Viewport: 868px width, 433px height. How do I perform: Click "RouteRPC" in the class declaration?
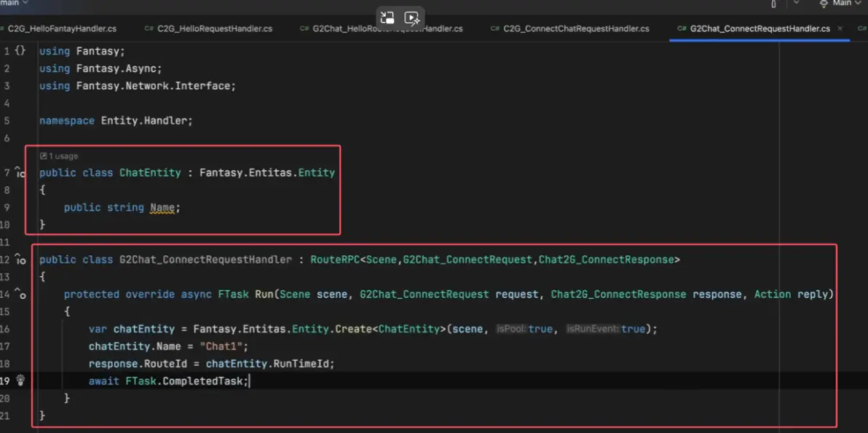335,260
